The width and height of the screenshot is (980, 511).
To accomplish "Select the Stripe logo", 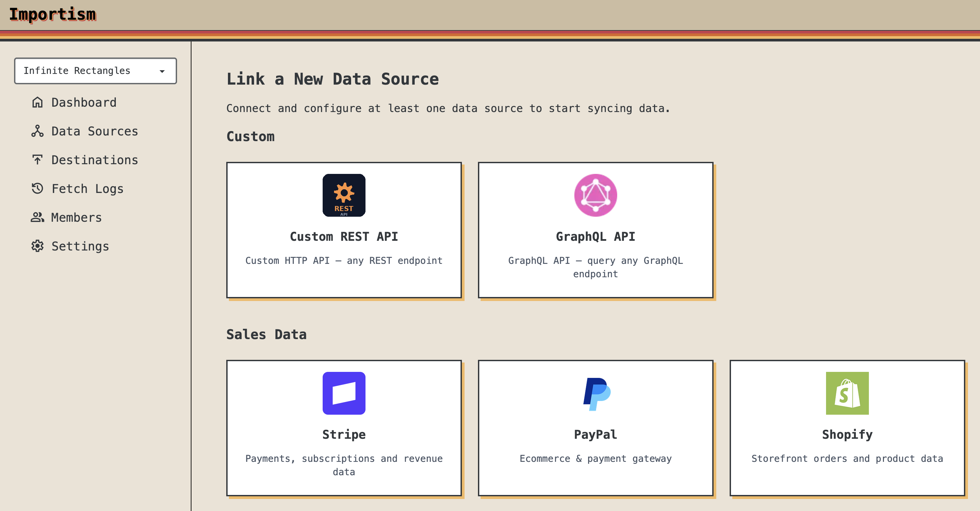I will [344, 393].
